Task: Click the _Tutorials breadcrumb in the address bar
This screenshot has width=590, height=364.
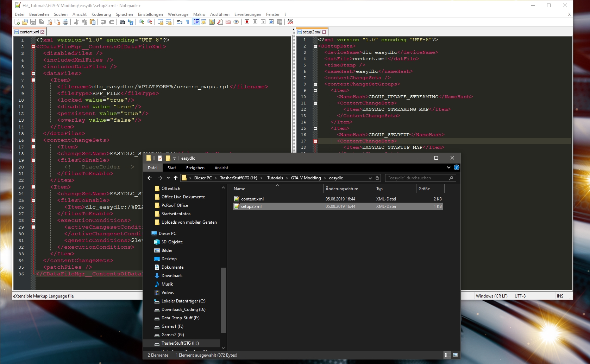Action: coord(275,178)
